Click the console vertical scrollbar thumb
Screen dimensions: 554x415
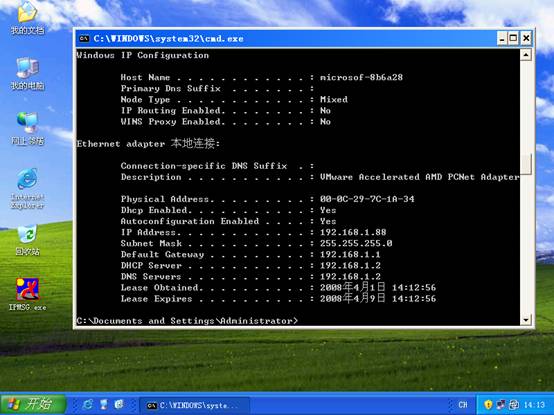pos(526,164)
